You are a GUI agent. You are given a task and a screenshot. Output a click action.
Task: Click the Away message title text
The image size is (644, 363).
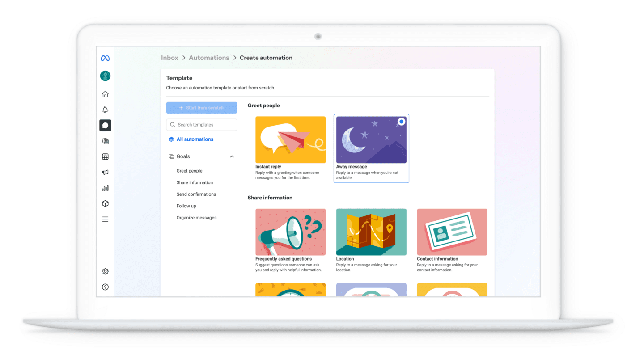pos(352,167)
